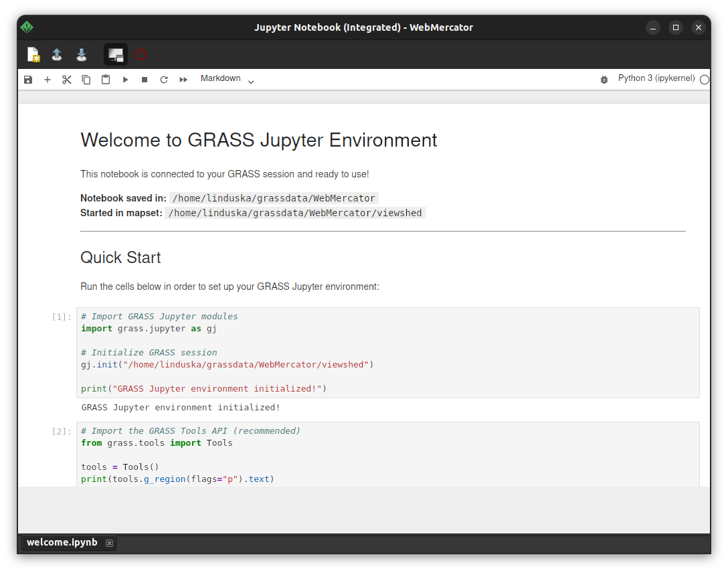The height and width of the screenshot is (573, 728).
Task: Click the 'tools = Tools()' line
Action: pos(120,467)
